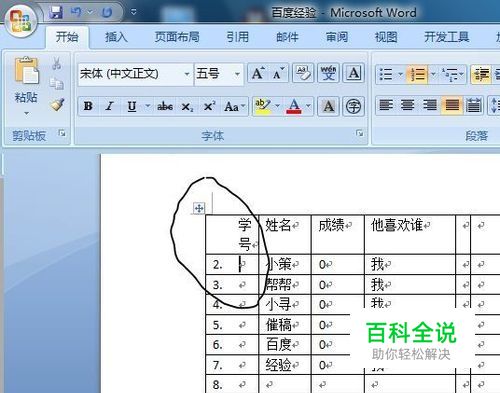
Task: Open the 插入 ribbon tab
Action: coord(116,37)
